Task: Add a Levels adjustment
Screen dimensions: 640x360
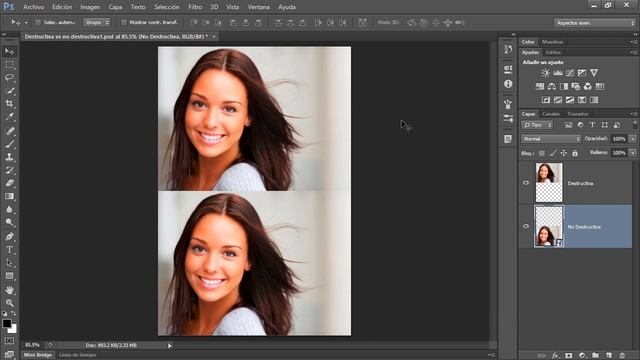Action: point(558,73)
